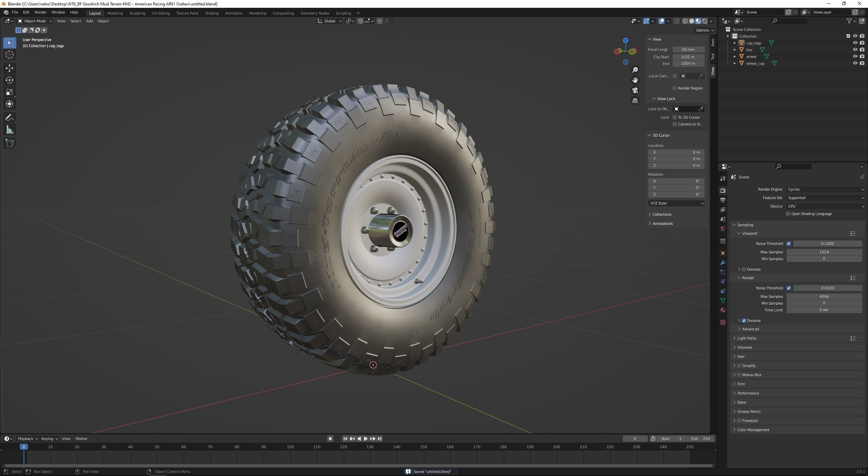Click the outliner search field

pyautogui.click(x=789, y=21)
